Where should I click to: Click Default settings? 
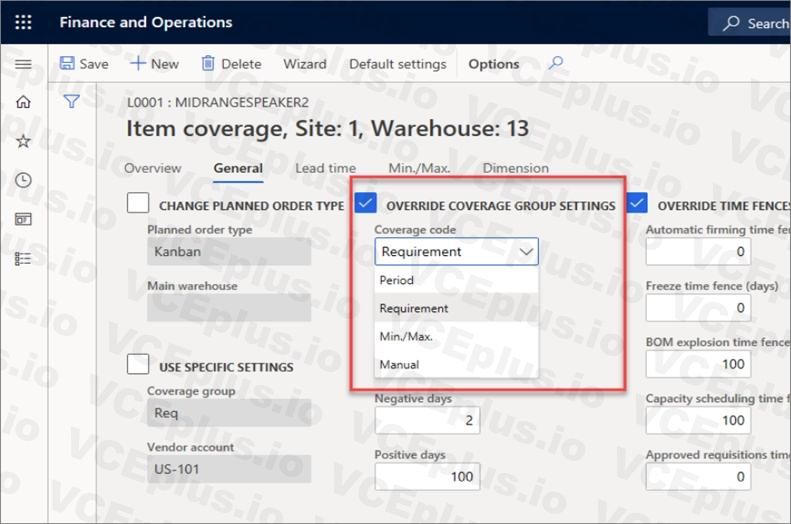click(398, 64)
